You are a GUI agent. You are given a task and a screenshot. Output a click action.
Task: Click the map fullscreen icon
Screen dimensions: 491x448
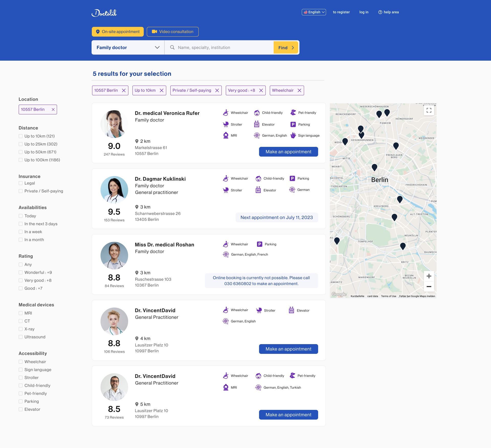point(429,110)
